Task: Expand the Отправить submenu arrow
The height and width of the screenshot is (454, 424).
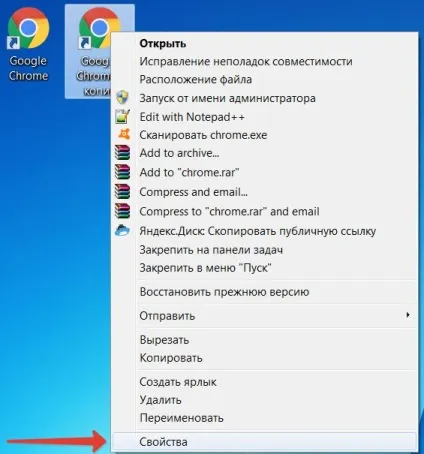Action: pyautogui.click(x=408, y=315)
